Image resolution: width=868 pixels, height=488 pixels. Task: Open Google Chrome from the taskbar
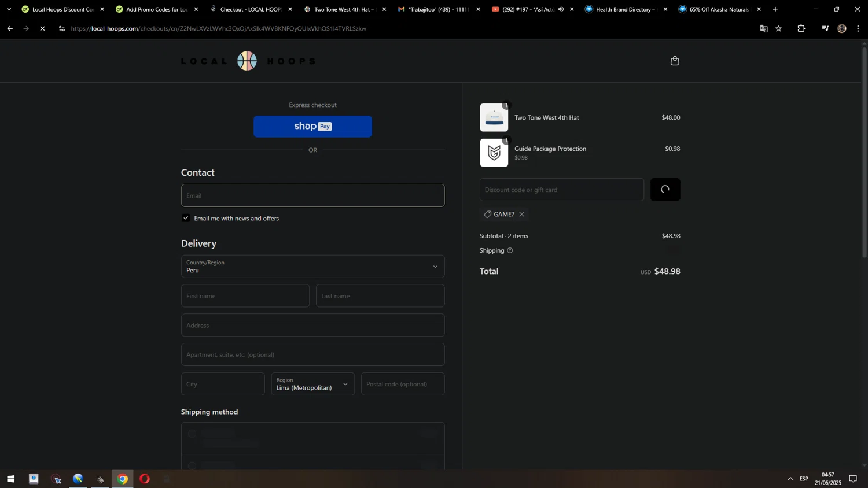(x=123, y=479)
